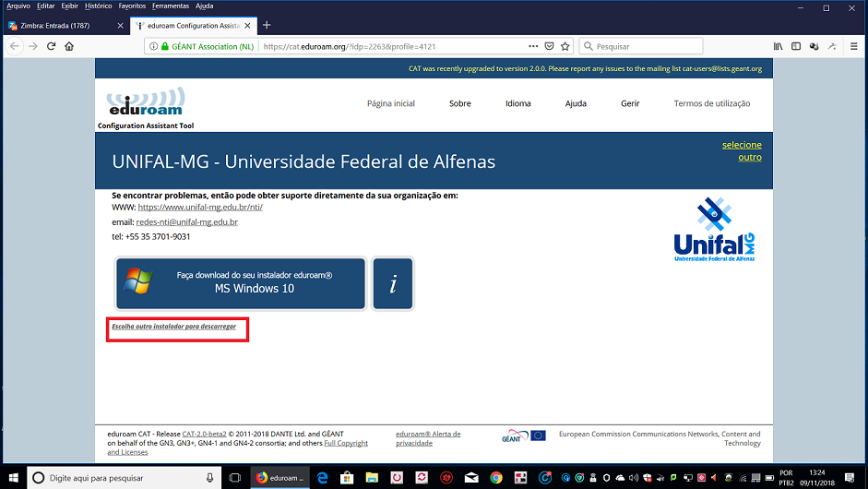This screenshot has width=868, height=489.
Task: Open the CAT-2.0-beta2 release link
Action: [x=204, y=435]
